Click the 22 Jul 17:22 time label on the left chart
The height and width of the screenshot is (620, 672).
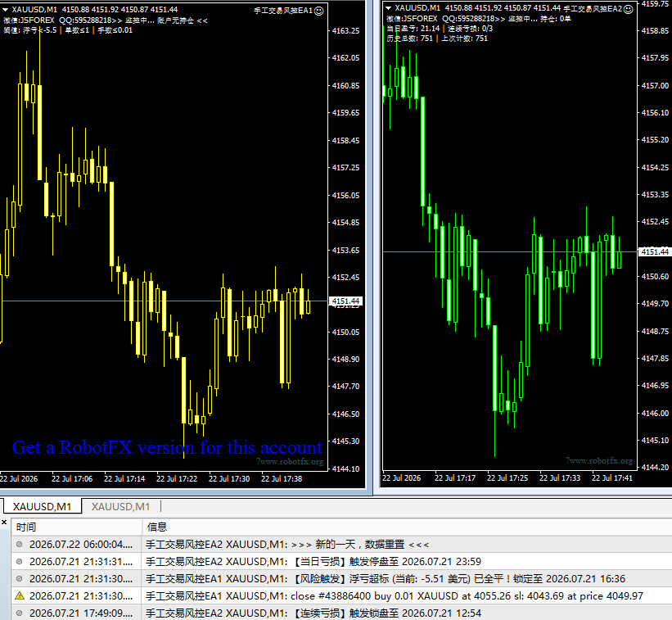pyautogui.click(x=177, y=478)
